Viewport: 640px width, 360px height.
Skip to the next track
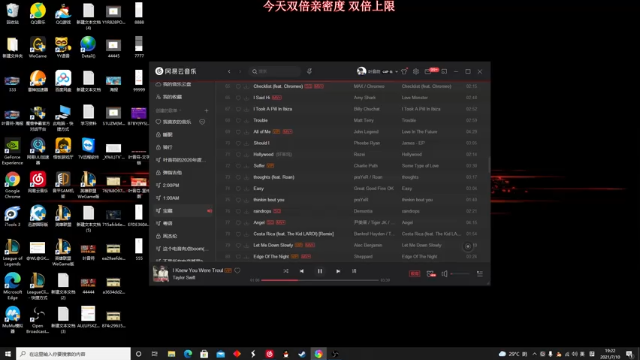click(338, 271)
